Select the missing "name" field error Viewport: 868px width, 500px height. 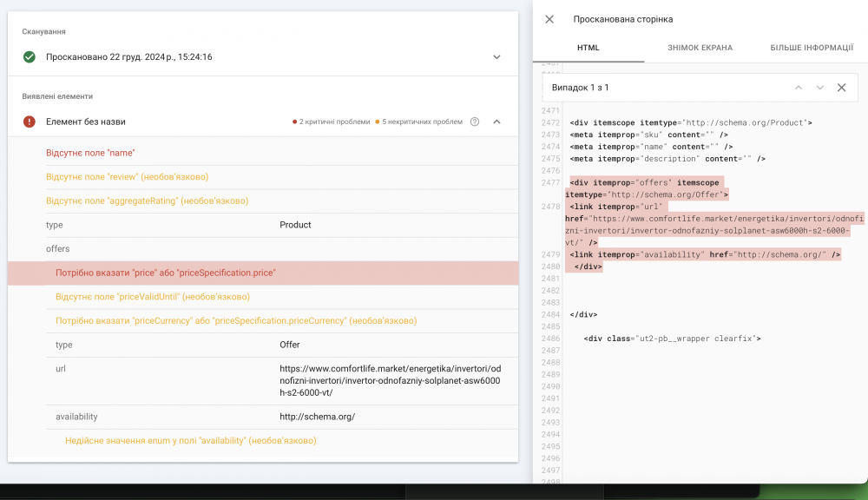90,153
